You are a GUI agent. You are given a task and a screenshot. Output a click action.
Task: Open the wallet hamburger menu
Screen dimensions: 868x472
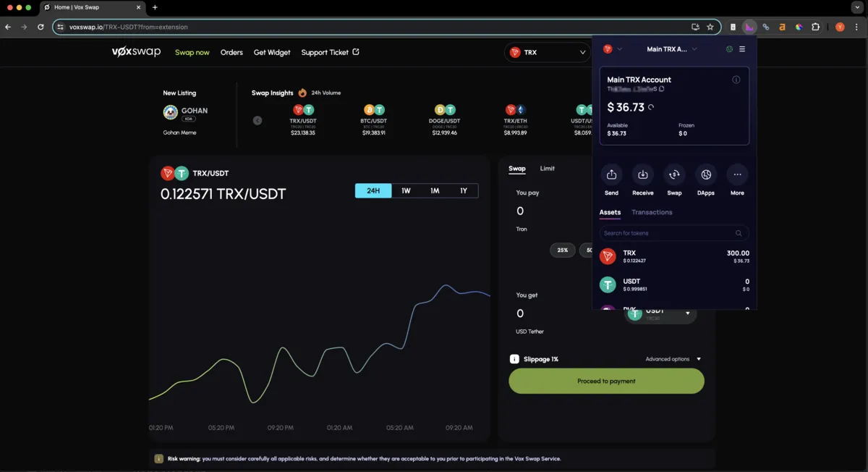[x=742, y=49]
